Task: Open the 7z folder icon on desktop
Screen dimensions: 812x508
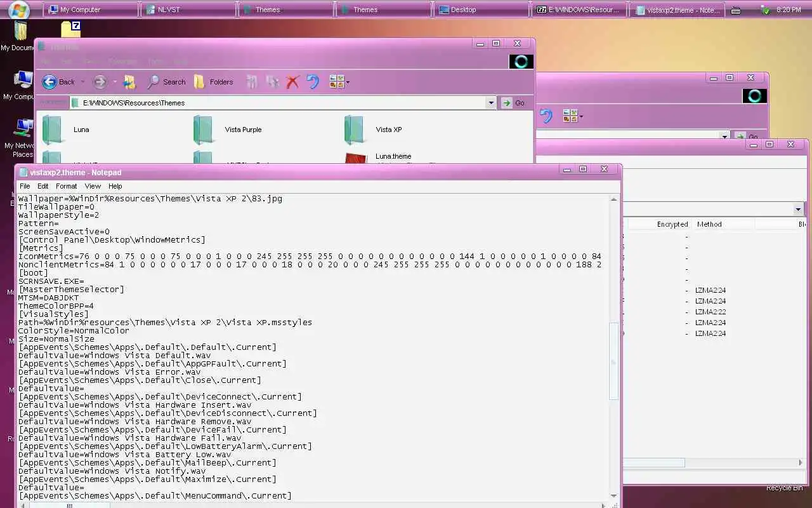Action: click(x=70, y=29)
